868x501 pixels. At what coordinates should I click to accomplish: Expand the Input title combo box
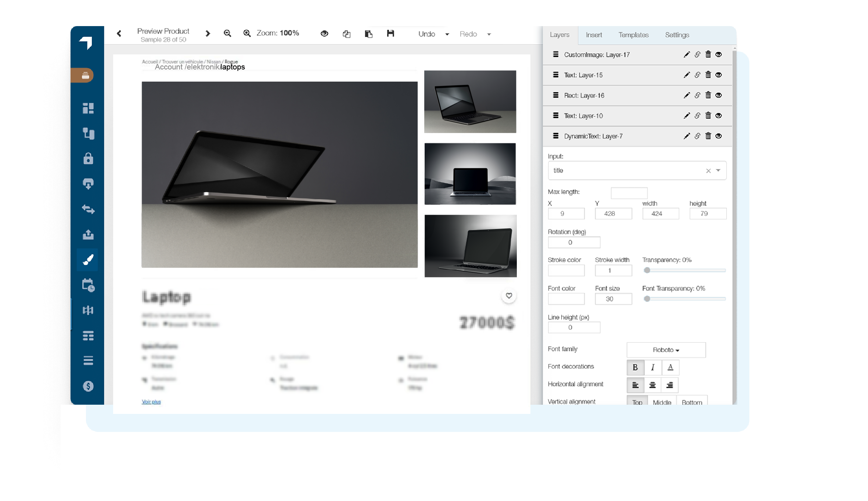(x=718, y=171)
